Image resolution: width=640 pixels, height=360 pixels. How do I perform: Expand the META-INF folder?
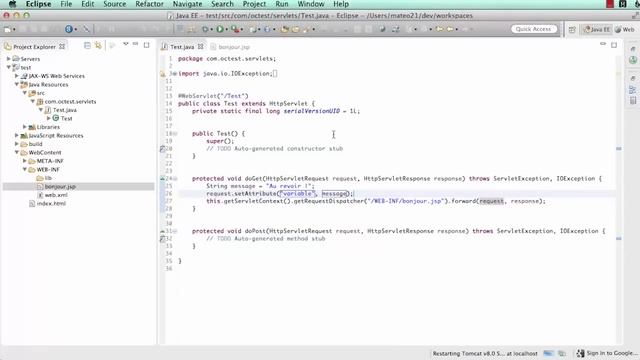click(x=25, y=161)
